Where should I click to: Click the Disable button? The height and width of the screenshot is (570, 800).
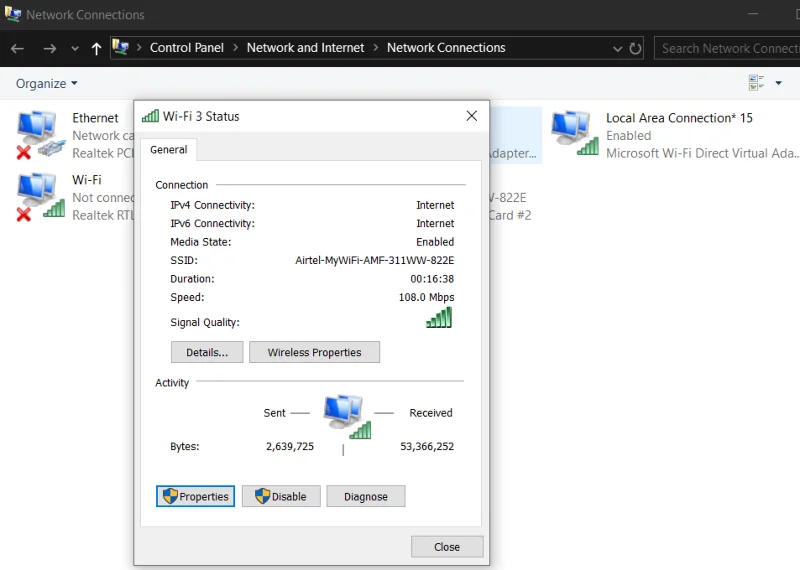click(x=281, y=496)
